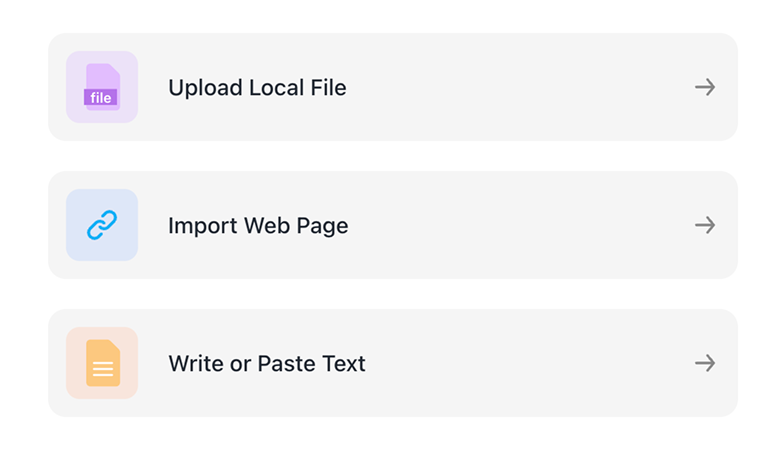Click the arrow next to Write or Paste Text
The width and height of the screenshot is (780, 450).
tap(705, 363)
